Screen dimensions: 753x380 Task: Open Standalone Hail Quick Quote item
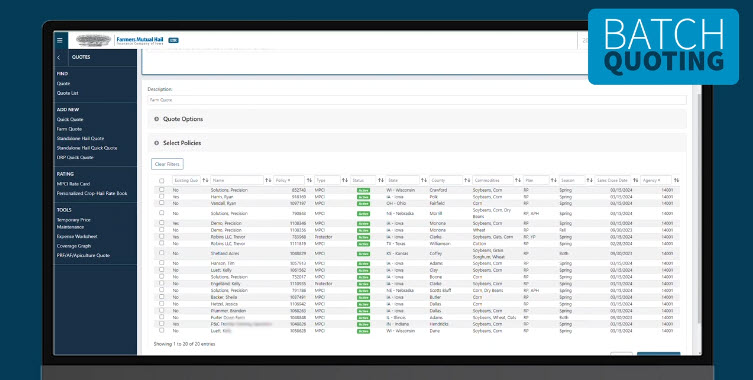[x=87, y=148]
